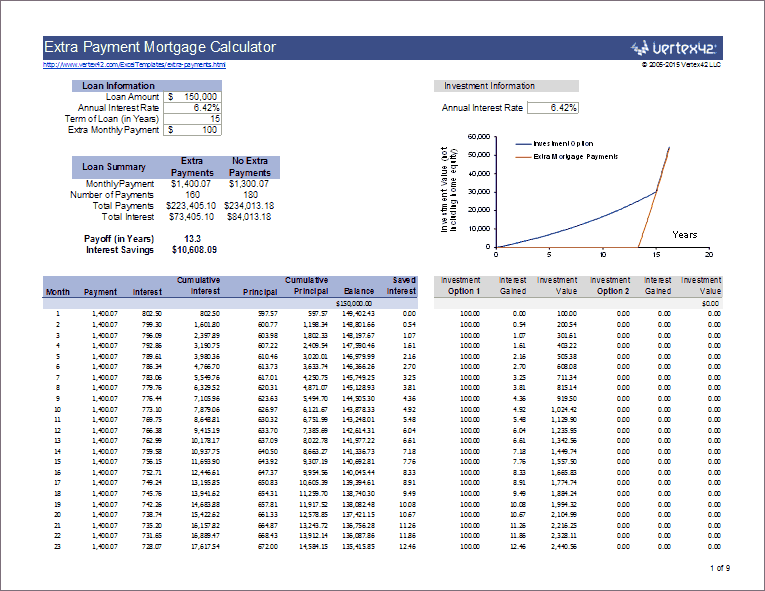
Task: Select the Saved Interest column header
Action: click(401, 285)
